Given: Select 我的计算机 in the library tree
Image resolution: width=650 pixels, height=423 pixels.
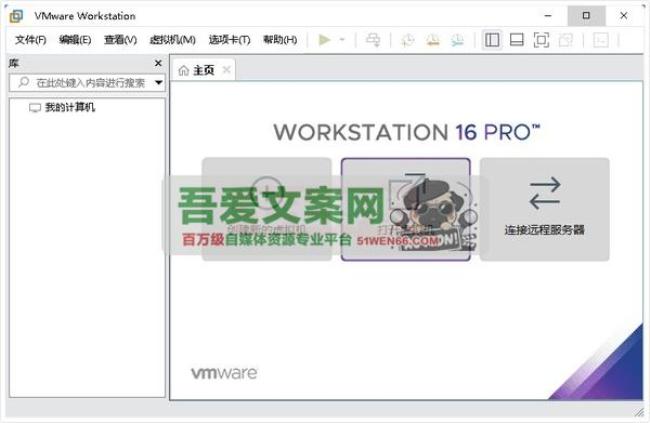Looking at the screenshot, I should pyautogui.click(x=70, y=107).
